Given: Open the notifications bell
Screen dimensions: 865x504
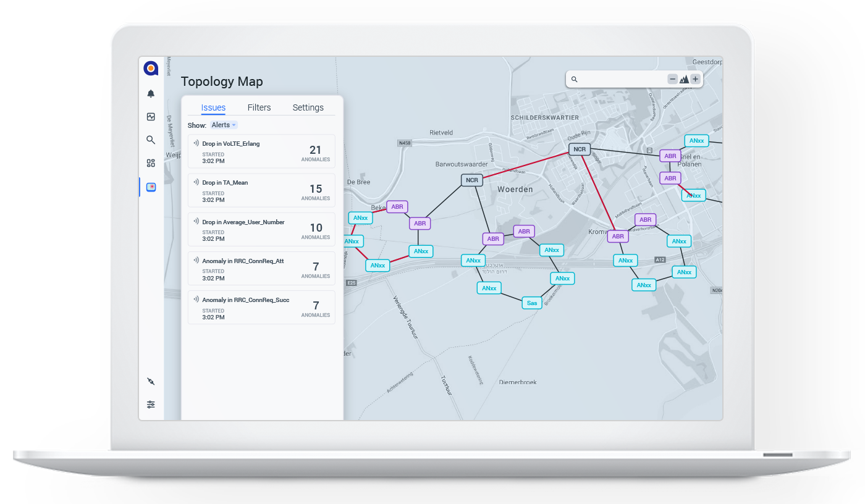Looking at the screenshot, I should pyautogui.click(x=151, y=94).
